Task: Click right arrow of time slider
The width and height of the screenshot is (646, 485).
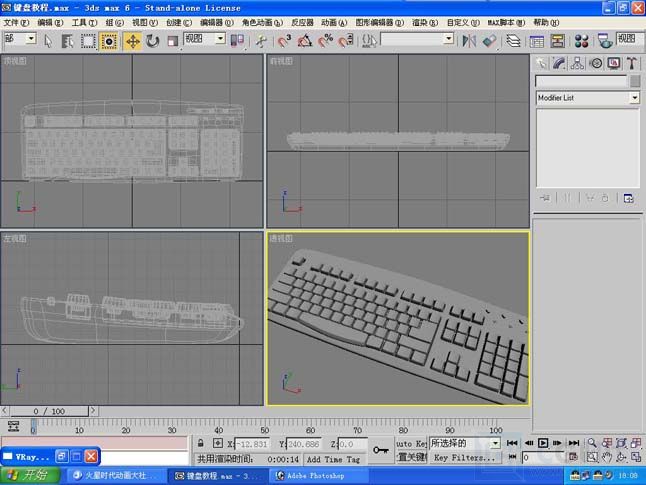Action: pos(94,411)
